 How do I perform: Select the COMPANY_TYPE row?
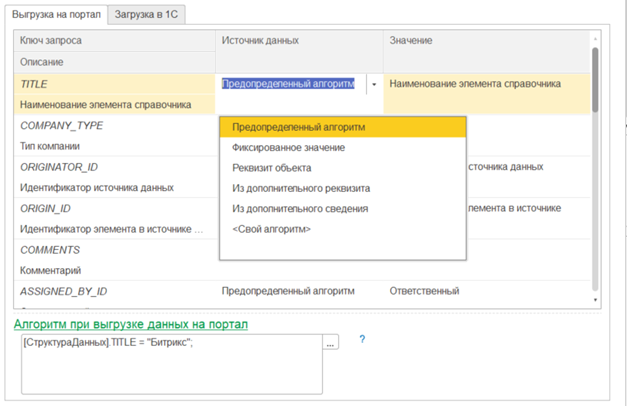coord(63,125)
